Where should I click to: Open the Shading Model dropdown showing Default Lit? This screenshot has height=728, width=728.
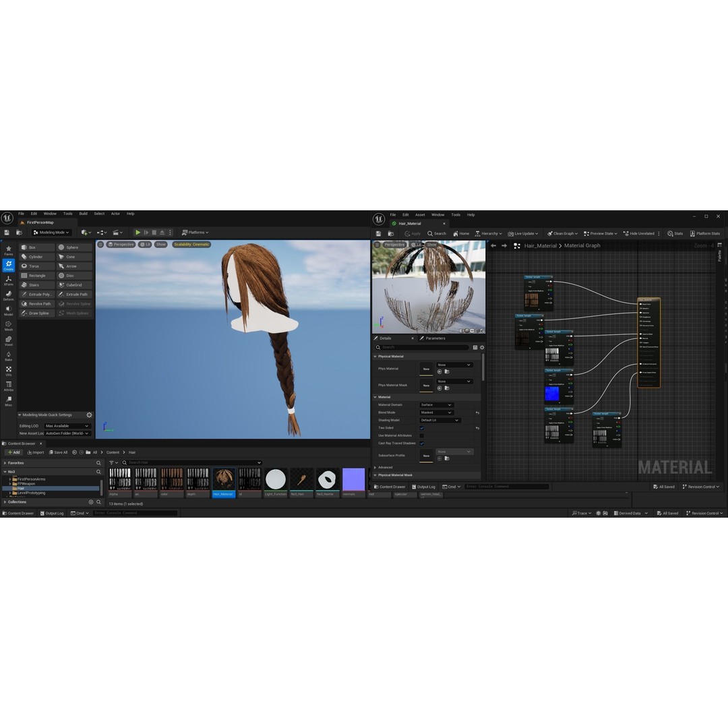[x=442, y=420]
